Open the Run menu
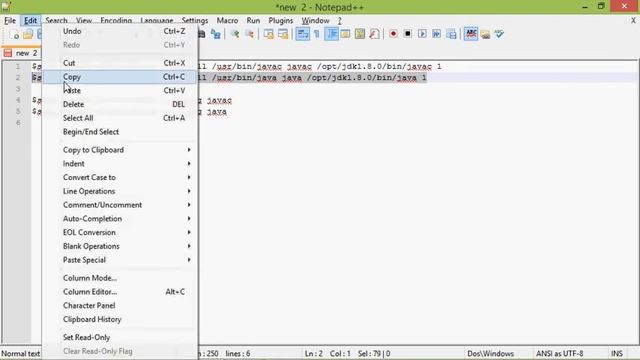The width and height of the screenshot is (640, 360). click(253, 20)
